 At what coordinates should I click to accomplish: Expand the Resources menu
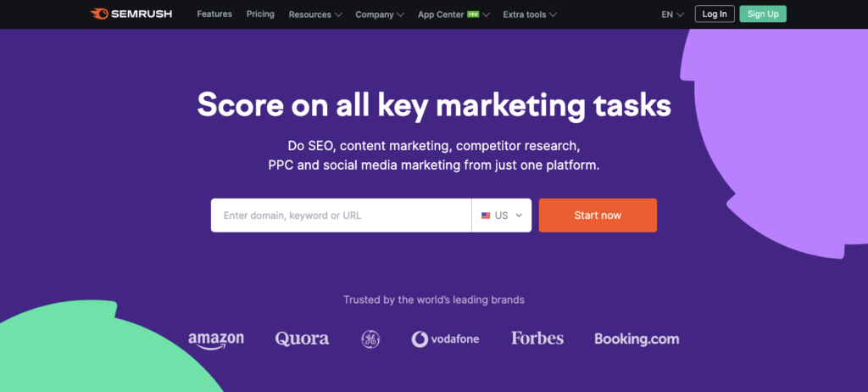[314, 14]
